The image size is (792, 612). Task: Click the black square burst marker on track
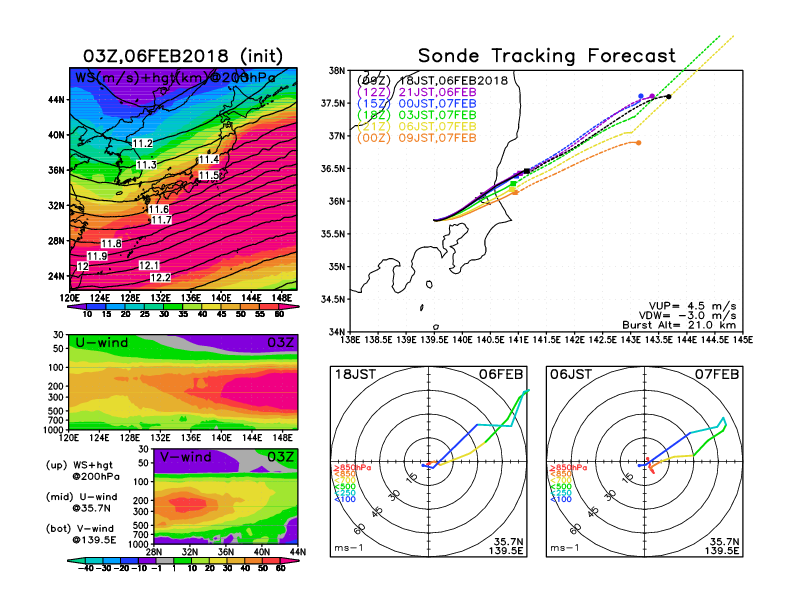click(x=527, y=171)
